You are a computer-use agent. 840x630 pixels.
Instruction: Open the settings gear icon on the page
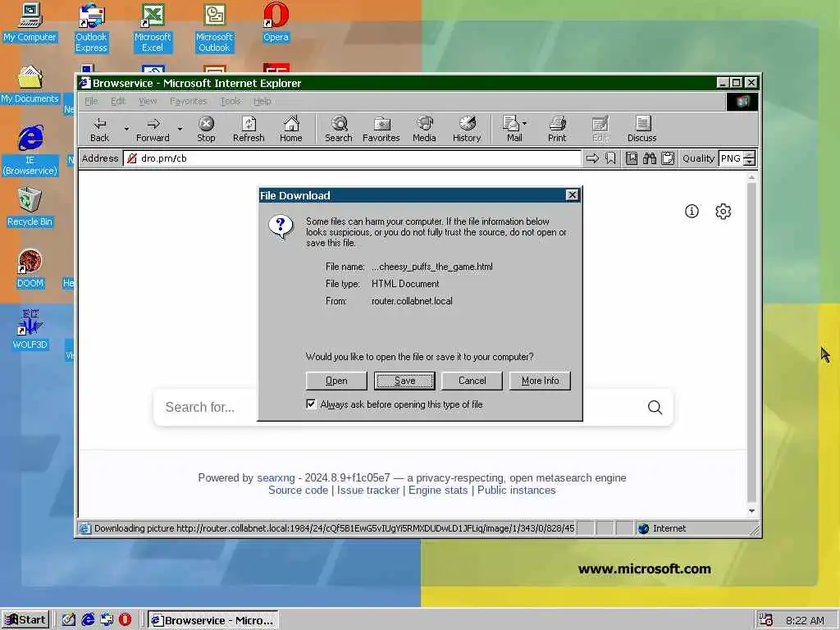724,211
